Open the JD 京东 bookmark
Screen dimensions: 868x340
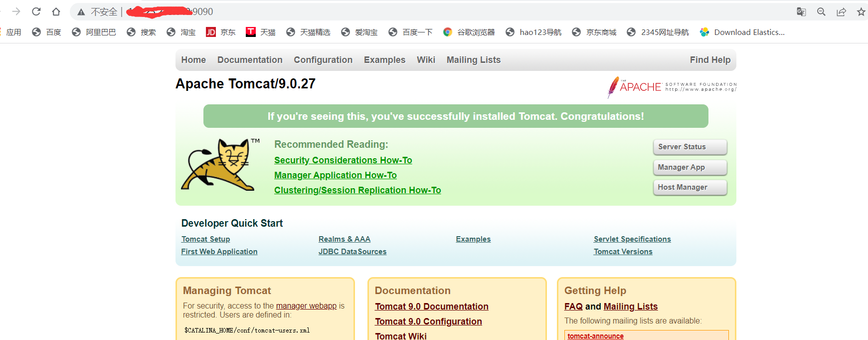[x=221, y=32]
